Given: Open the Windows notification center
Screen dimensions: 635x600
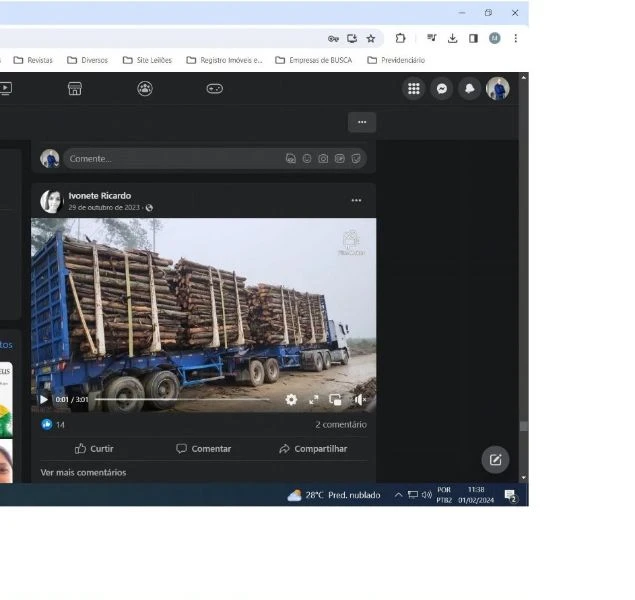Looking at the screenshot, I should [x=510, y=496].
